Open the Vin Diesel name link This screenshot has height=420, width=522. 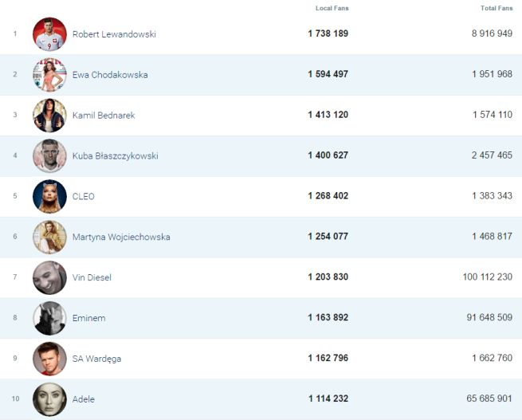(x=92, y=278)
